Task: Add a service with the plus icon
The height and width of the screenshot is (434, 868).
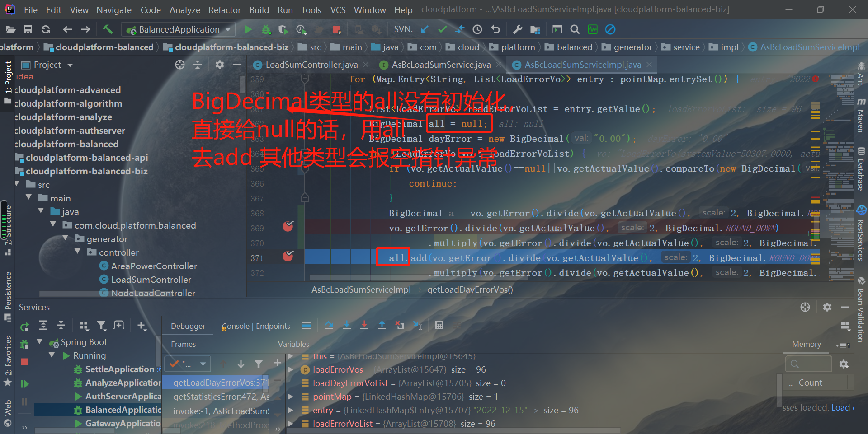Action: [142, 326]
